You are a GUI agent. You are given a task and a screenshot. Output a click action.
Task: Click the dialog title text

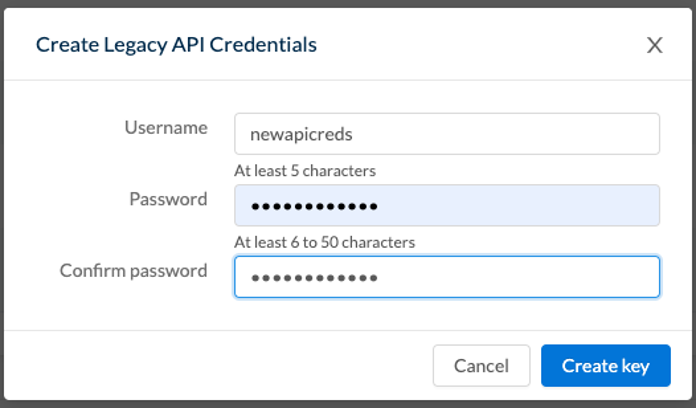click(x=176, y=44)
